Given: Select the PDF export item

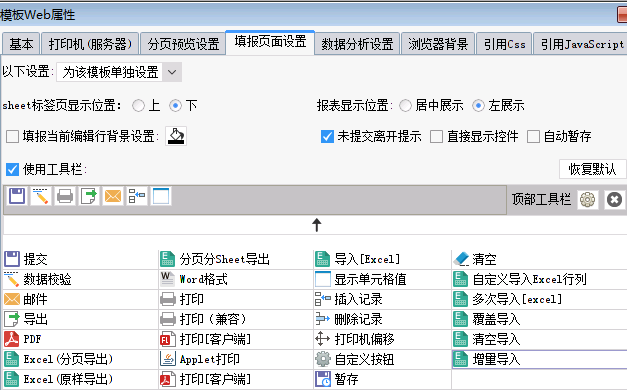Looking at the screenshot, I should [x=80, y=339].
